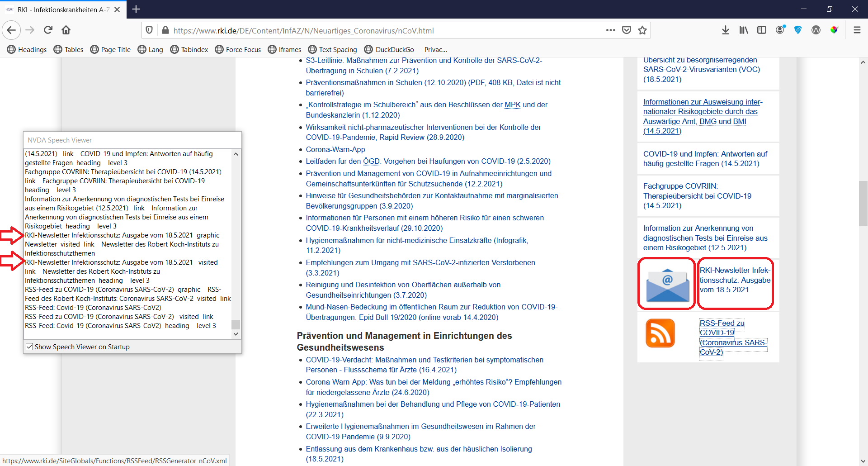The image size is (868, 466).
Task: Open Hygienemaßnahmen für nicht-medizinische Einsatzkräfte link
Action: [x=417, y=245]
